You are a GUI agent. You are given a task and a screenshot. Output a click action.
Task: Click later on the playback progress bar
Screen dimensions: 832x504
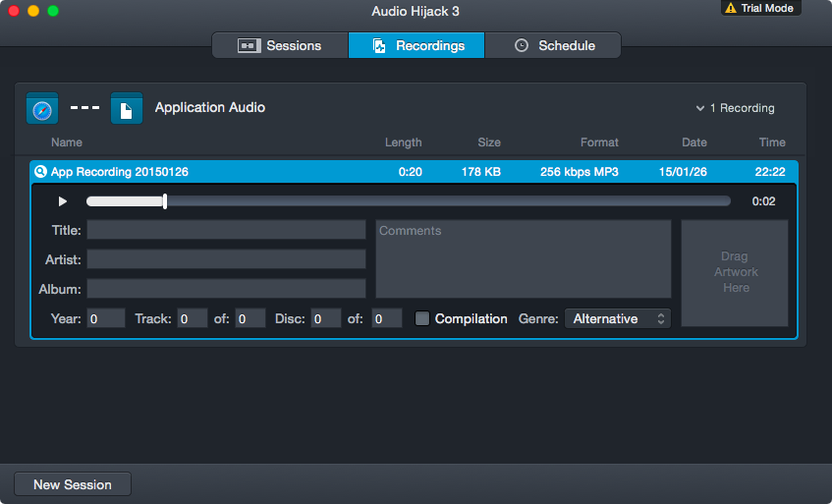[x=449, y=201]
